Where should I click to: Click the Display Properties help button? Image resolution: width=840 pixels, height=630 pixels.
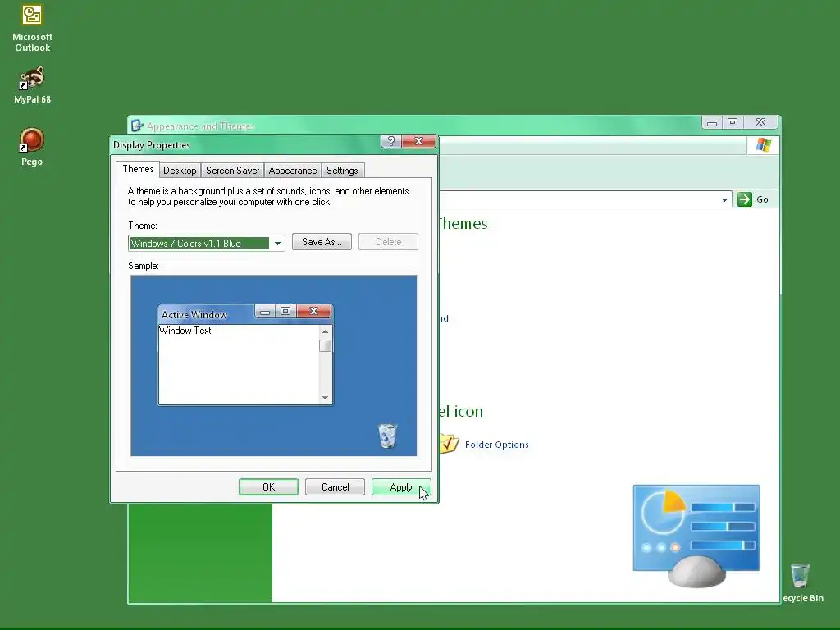coord(391,141)
